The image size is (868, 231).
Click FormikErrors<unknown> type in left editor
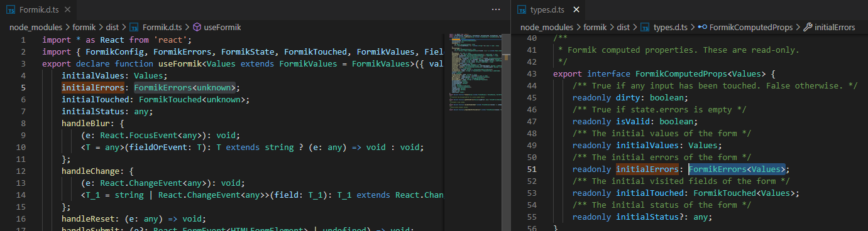point(185,87)
